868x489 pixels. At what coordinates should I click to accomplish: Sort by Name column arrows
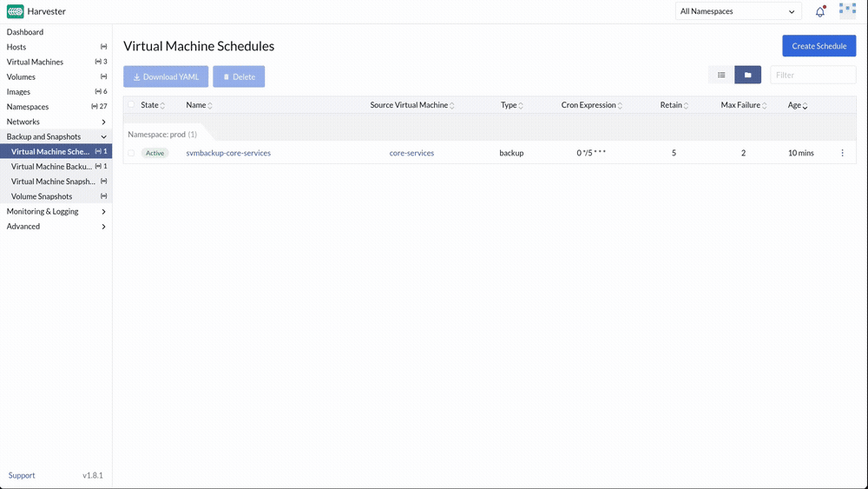(x=210, y=105)
